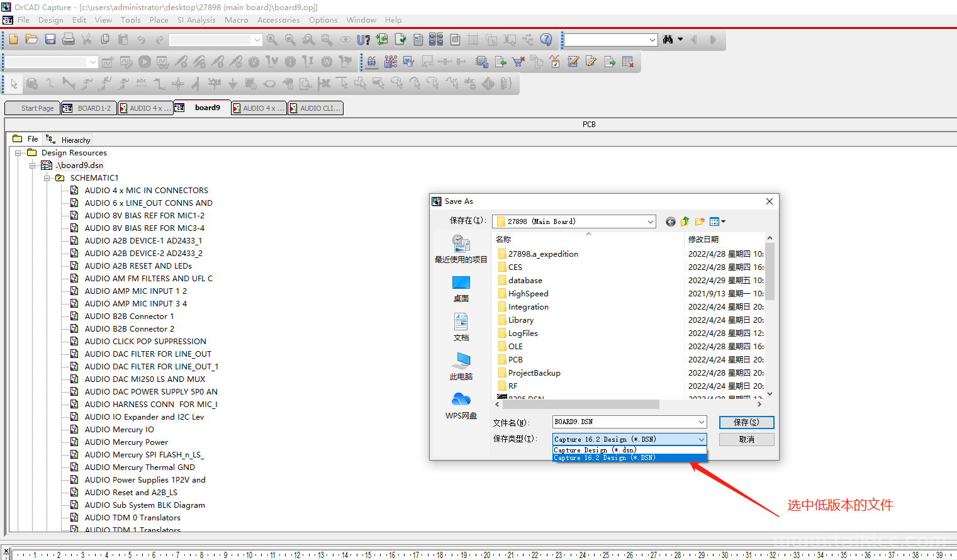Select 'AUDIO B2B Connector 2' schematic page

tap(129, 329)
